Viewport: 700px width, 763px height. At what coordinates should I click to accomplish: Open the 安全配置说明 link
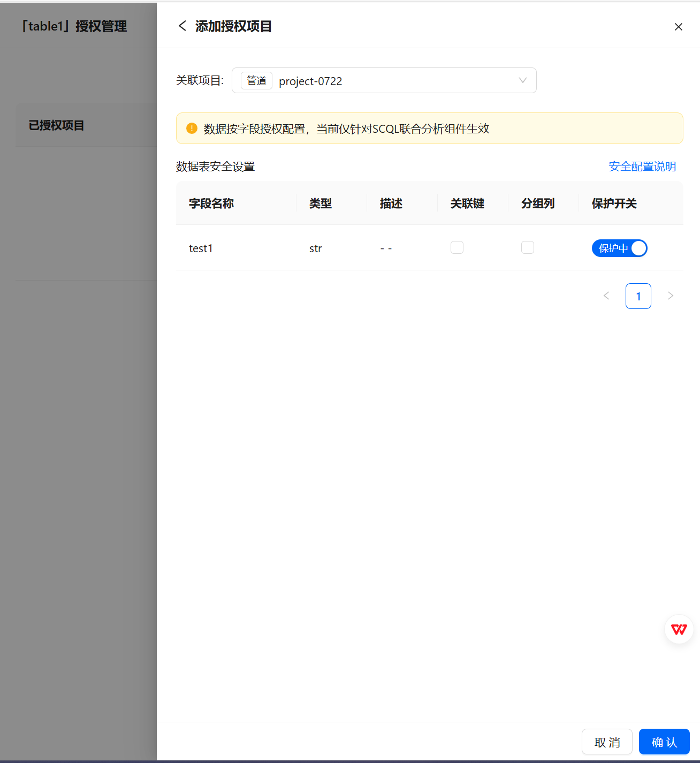click(642, 167)
